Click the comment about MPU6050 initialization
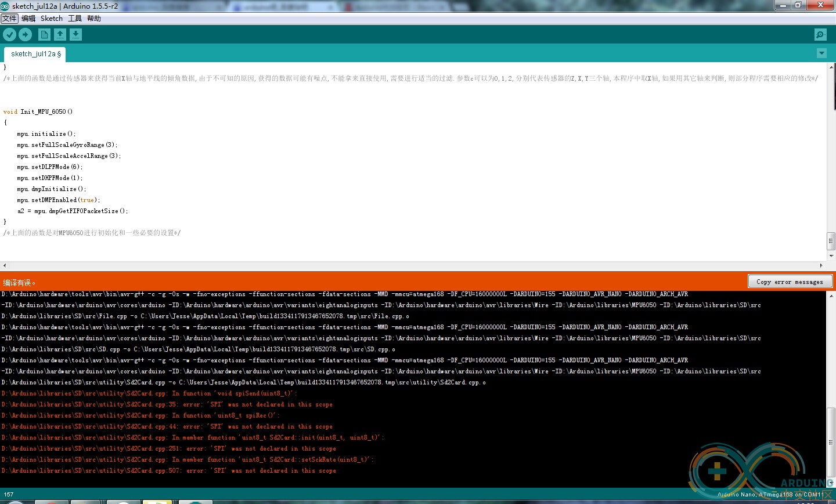Viewport: 836px width, 504px height. [x=92, y=233]
